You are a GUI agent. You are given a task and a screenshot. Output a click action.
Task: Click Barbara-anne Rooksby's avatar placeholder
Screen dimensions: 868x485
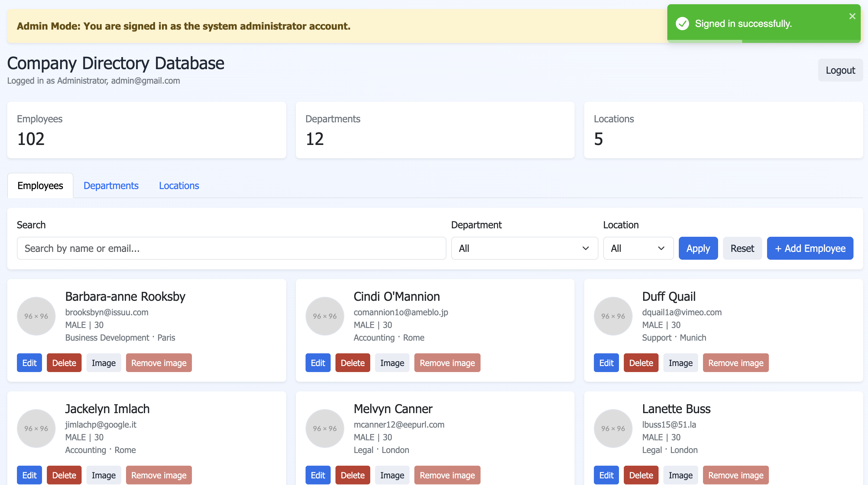[x=36, y=316]
